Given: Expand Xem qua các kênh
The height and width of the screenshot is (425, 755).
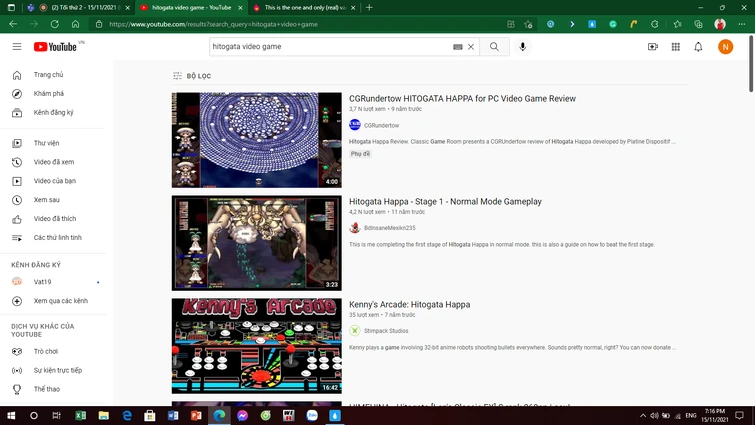Looking at the screenshot, I should (x=60, y=301).
